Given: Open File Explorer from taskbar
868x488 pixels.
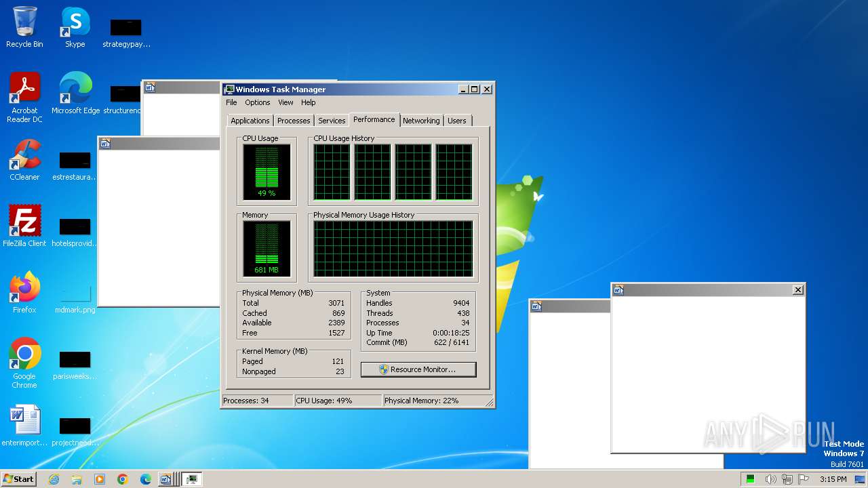Looking at the screenshot, I should tap(77, 479).
